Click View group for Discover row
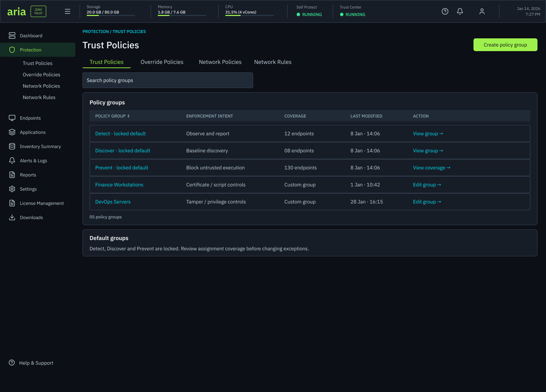 [428, 151]
